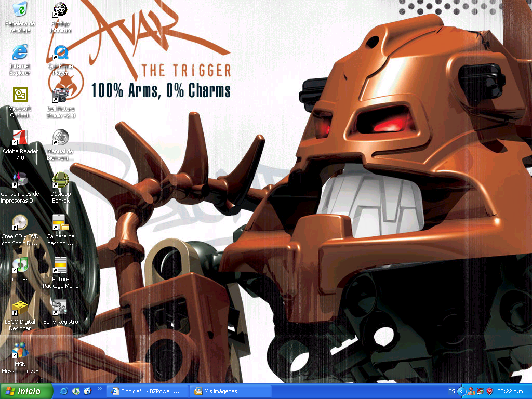This screenshot has height=399, width=532.
Task: Select the ES language indicator
Action: coord(451,391)
